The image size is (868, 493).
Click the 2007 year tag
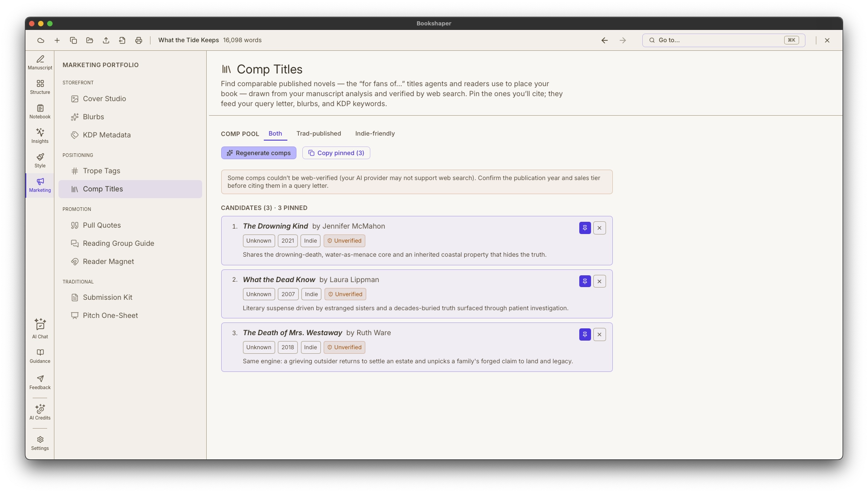tap(288, 294)
